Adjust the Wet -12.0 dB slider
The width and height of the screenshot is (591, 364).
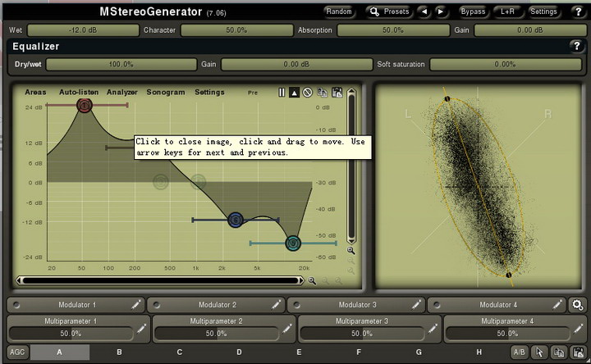pyautogui.click(x=83, y=30)
